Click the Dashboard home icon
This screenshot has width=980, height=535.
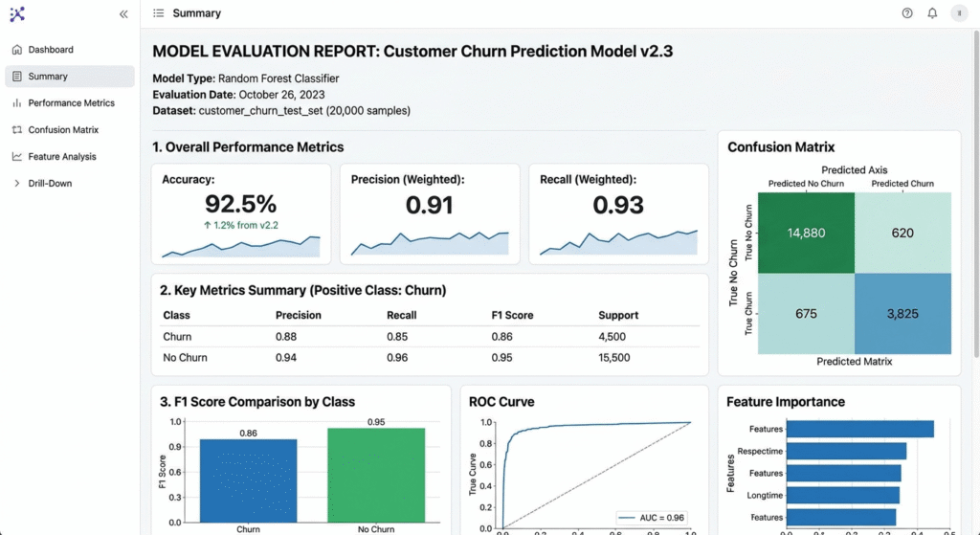click(17, 50)
